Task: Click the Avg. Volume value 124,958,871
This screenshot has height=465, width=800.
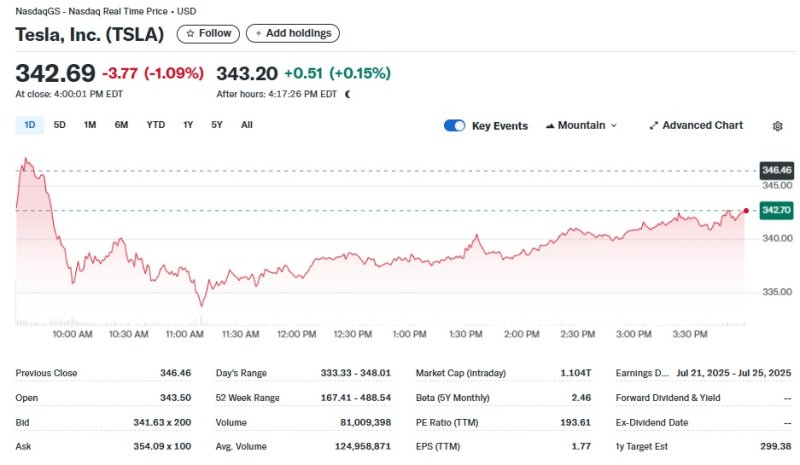Action: point(363,447)
